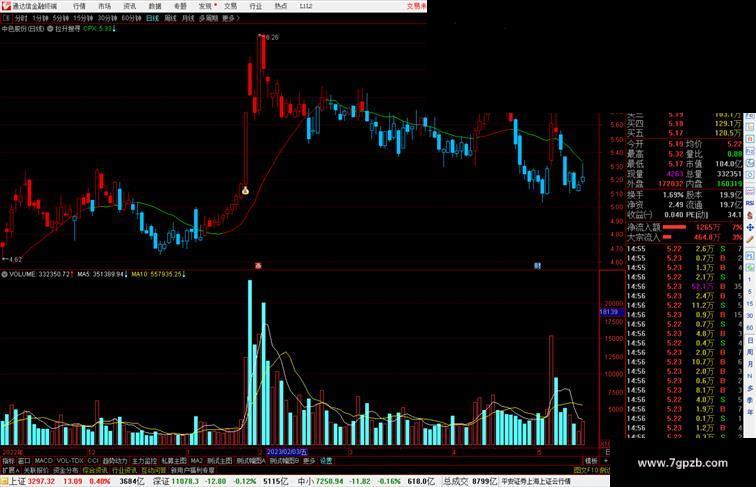Image resolution: width=756 pixels, height=487 pixels.
Task: Select the 月线 monthly period
Action: (188, 18)
